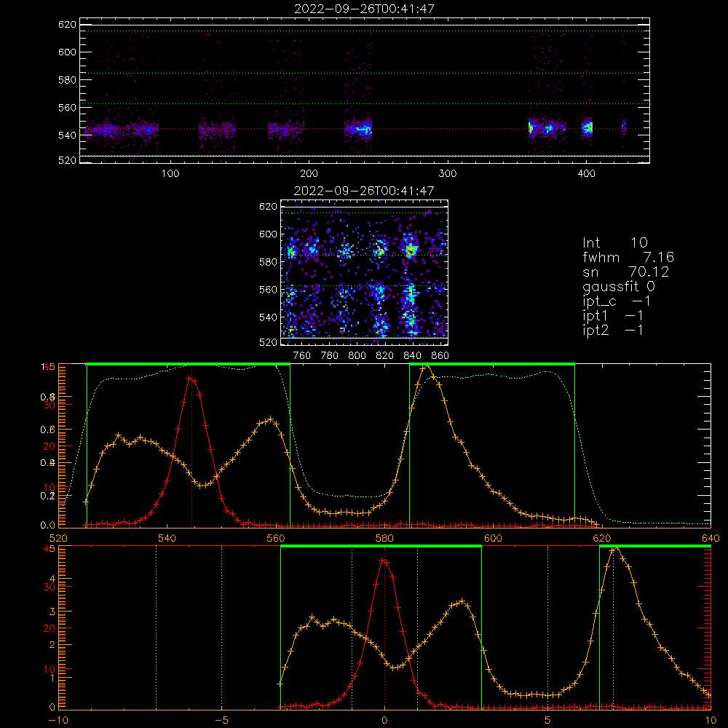The image size is (728, 728).
Task: Click the bright blob near x=400 in top spectrogram
Action: 587,127
